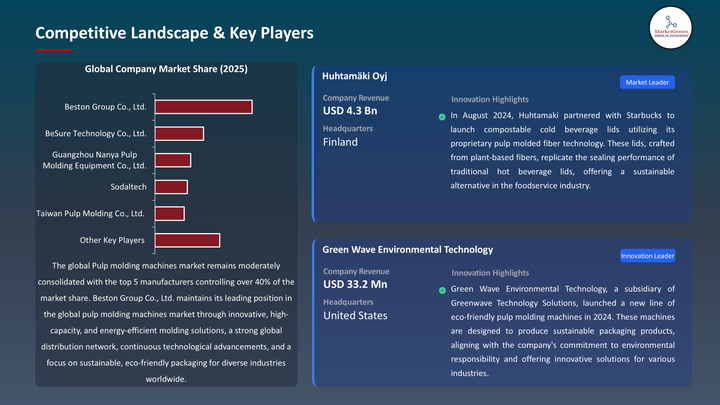Click the market summary paragraph below the chart

pyautogui.click(x=167, y=322)
